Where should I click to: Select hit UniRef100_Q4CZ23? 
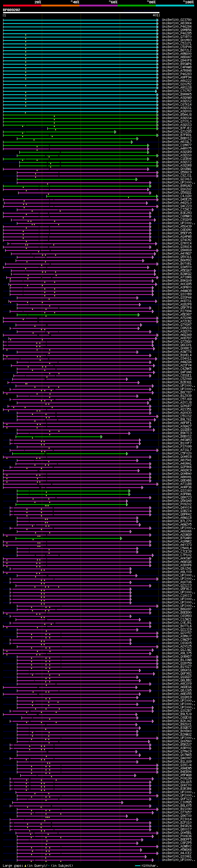(176, 206)
